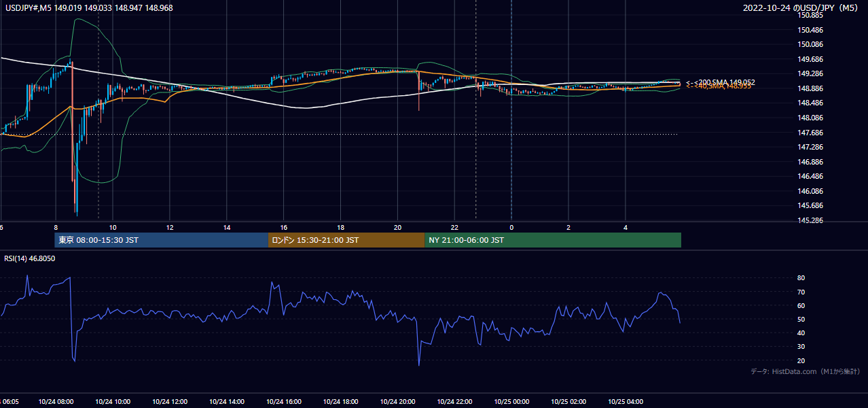Viewport: 868px width, 408px height.
Task: Click price axis label 150.885
Action: (x=811, y=16)
